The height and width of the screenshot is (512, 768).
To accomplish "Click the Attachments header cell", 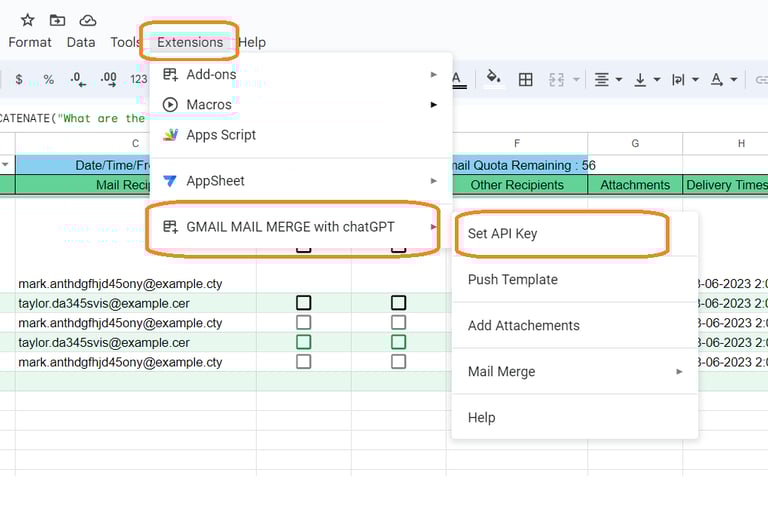I will (x=635, y=185).
